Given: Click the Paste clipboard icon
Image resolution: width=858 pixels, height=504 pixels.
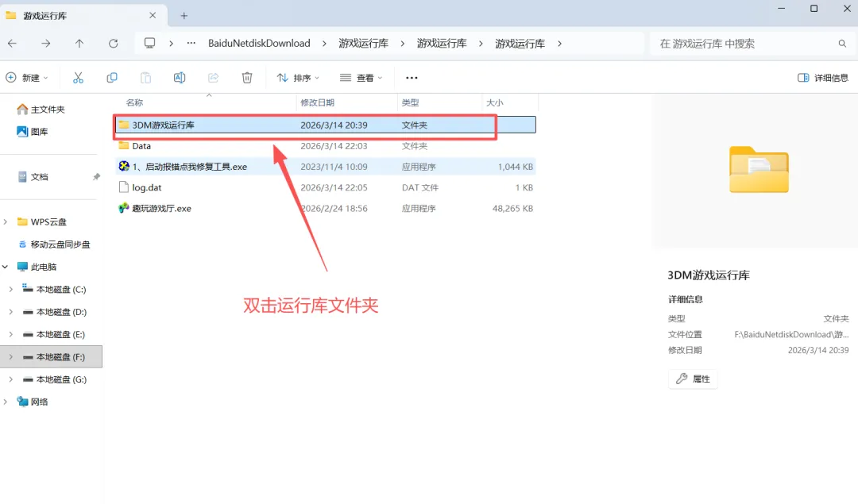Looking at the screenshot, I should tap(145, 78).
